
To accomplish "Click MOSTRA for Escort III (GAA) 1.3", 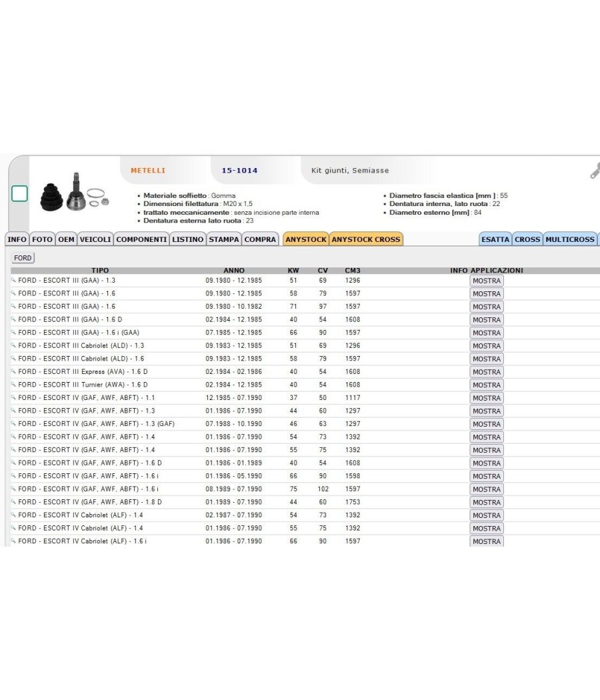I will pyautogui.click(x=487, y=281).
